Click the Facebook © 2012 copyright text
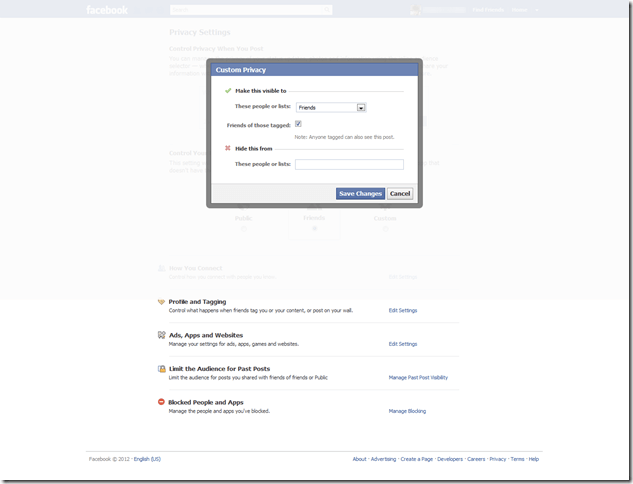The width and height of the screenshot is (633, 484). click(x=109, y=459)
